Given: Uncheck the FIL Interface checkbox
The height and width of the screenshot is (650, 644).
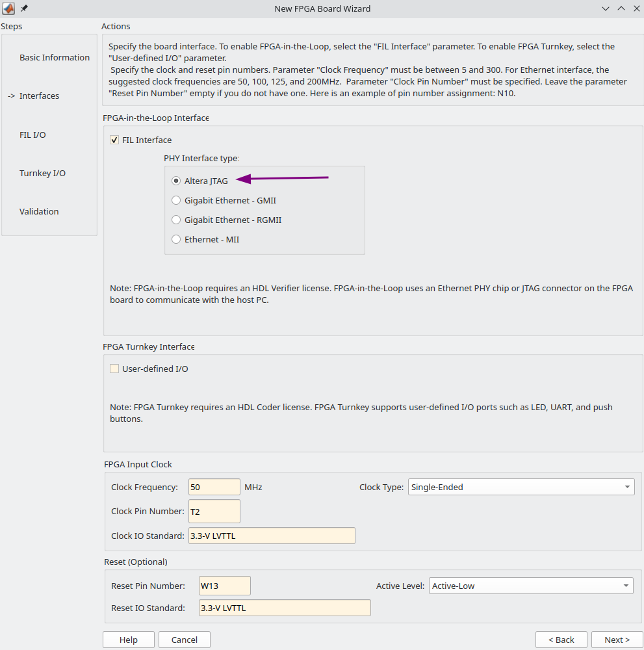Looking at the screenshot, I should pos(114,140).
